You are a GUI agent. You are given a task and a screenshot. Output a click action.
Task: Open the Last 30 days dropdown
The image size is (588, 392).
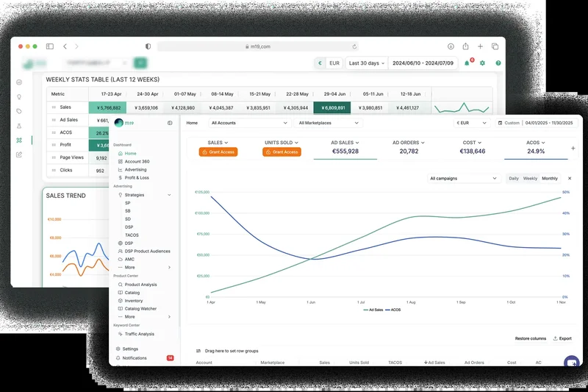point(366,63)
